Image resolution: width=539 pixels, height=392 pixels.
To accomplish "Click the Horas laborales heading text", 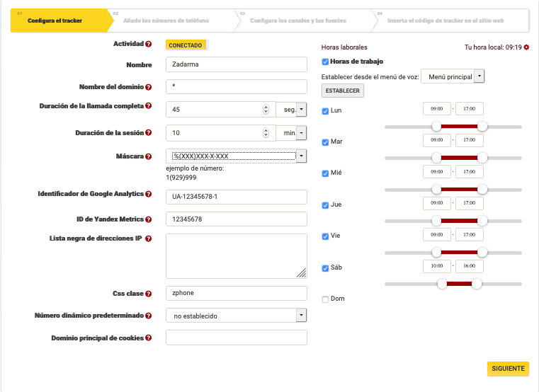I will click(x=344, y=47).
